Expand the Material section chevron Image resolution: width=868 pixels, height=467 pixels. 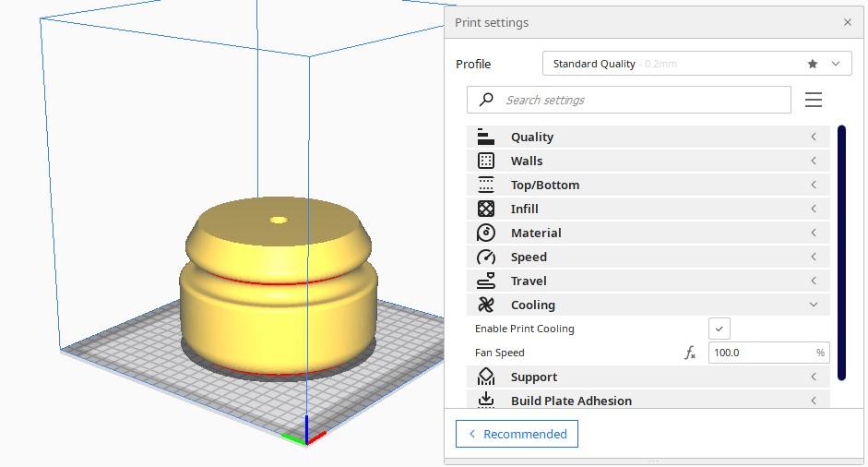[814, 233]
